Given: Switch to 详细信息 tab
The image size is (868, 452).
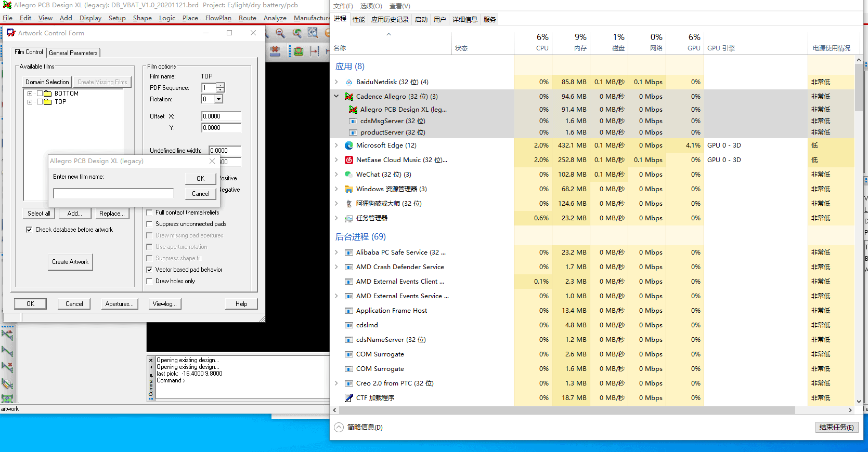Looking at the screenshot, I should (464, 19).
